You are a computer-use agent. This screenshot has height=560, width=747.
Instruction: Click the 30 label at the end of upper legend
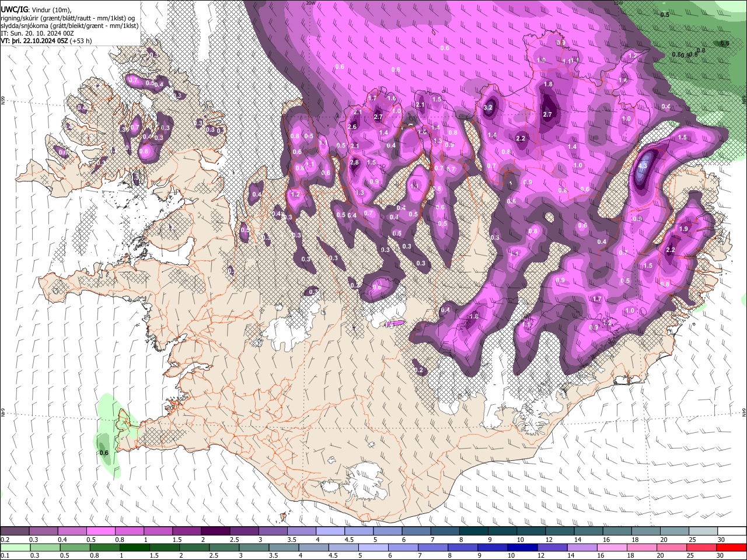(x=721, y=540)
